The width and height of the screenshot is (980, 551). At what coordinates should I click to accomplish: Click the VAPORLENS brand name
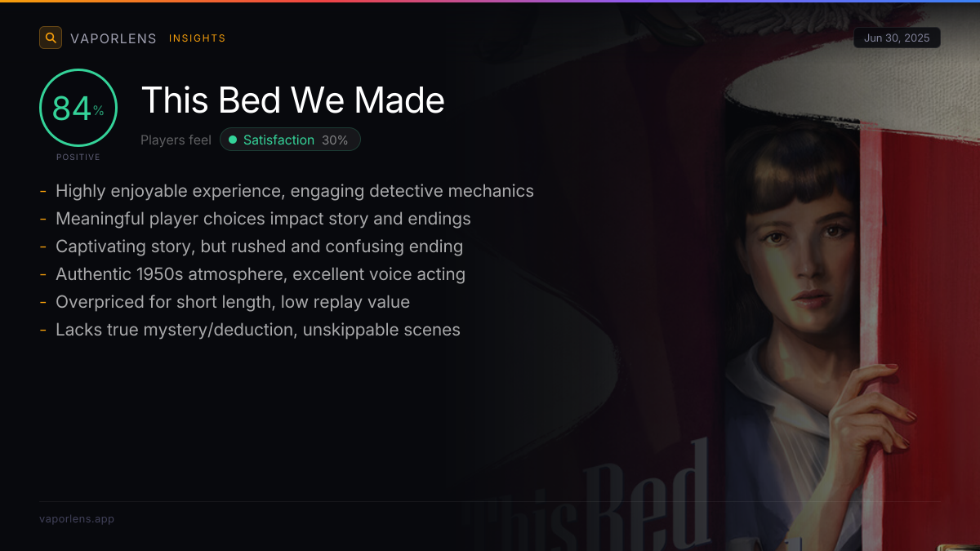[114, 38]
